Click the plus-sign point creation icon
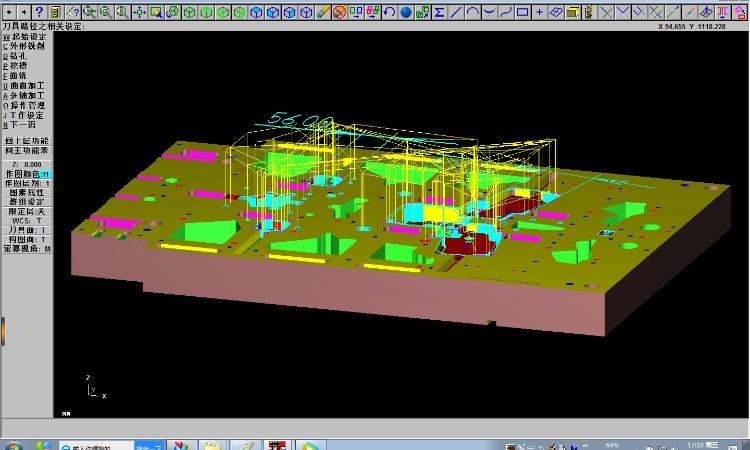 pyautogui.click(x=539, y=12)
